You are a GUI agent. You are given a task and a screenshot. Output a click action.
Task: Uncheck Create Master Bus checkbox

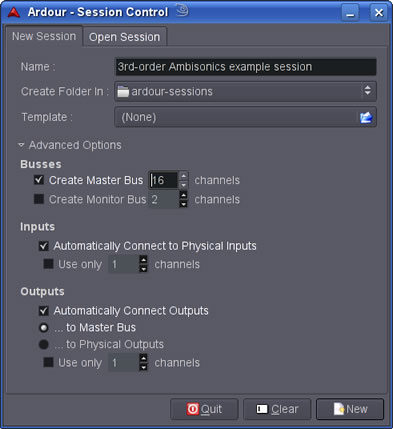tap(39, 180)
